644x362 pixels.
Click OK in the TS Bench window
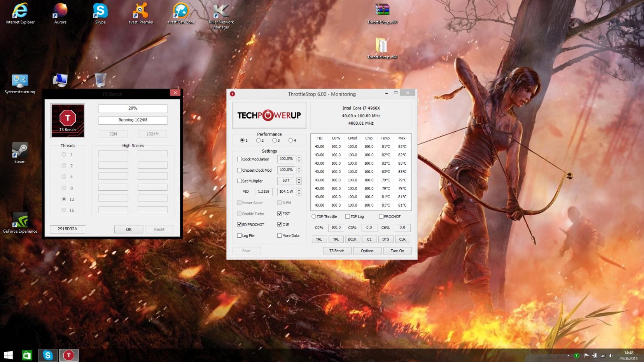pyautogui.click(x=129, y=230)
